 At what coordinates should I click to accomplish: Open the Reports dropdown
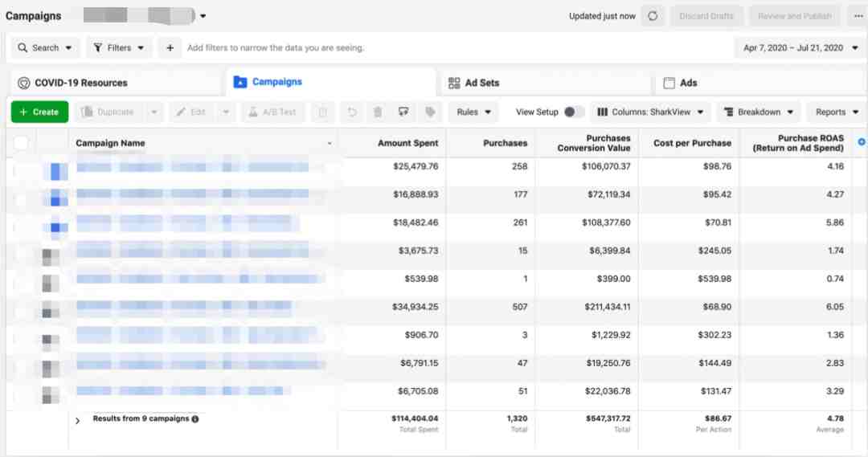click(x=837, y=112)
